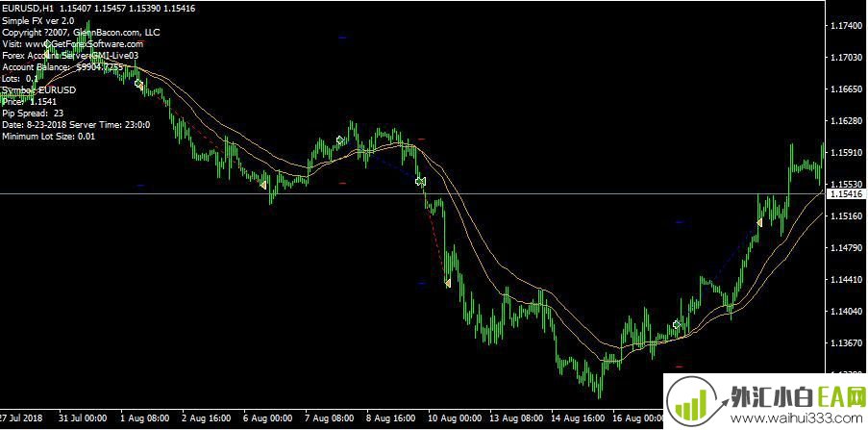The width and height of the screenshot is (868, 430).
Task: Click the 16 Aug 00:00 time label
Action: tap(636, 417)
